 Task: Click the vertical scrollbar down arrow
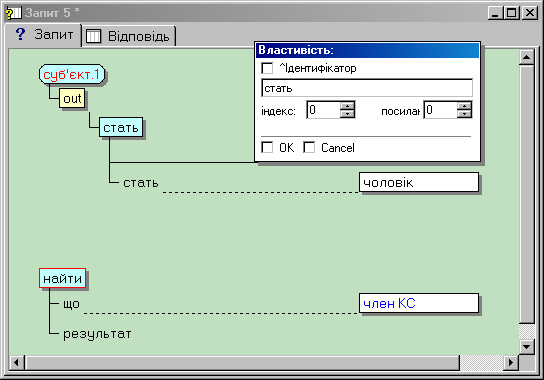527,346
